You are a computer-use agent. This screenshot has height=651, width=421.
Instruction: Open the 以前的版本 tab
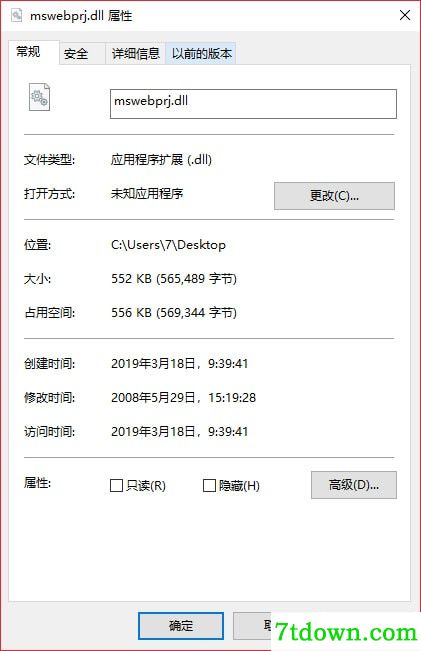point(201,54)
